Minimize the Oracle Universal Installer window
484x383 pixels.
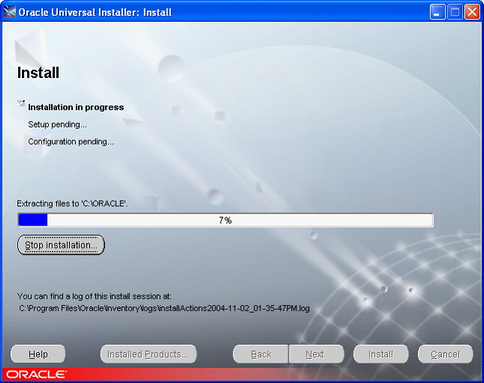pyautogui.click(x=437, y=12)
